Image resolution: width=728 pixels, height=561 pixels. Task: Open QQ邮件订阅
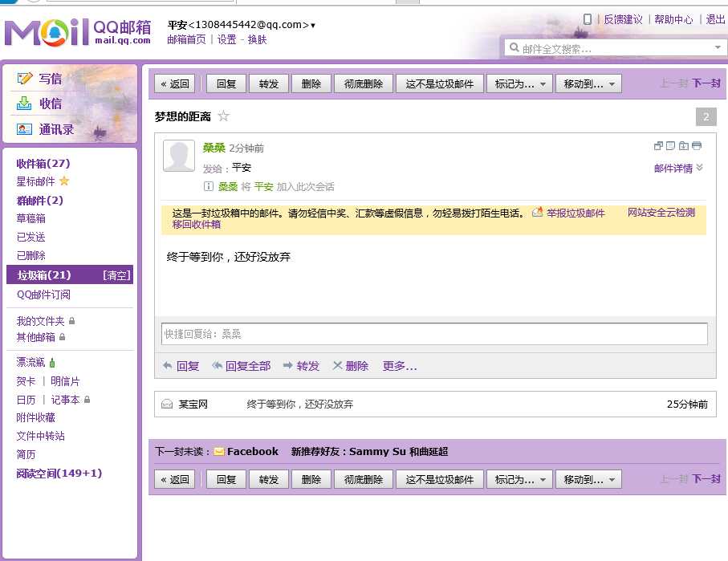[x=43, y=295]
